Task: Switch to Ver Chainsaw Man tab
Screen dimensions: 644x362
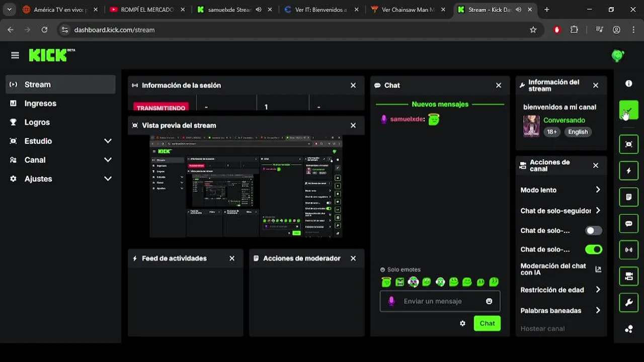Action: pyautogui.click(x=408, y=10)
